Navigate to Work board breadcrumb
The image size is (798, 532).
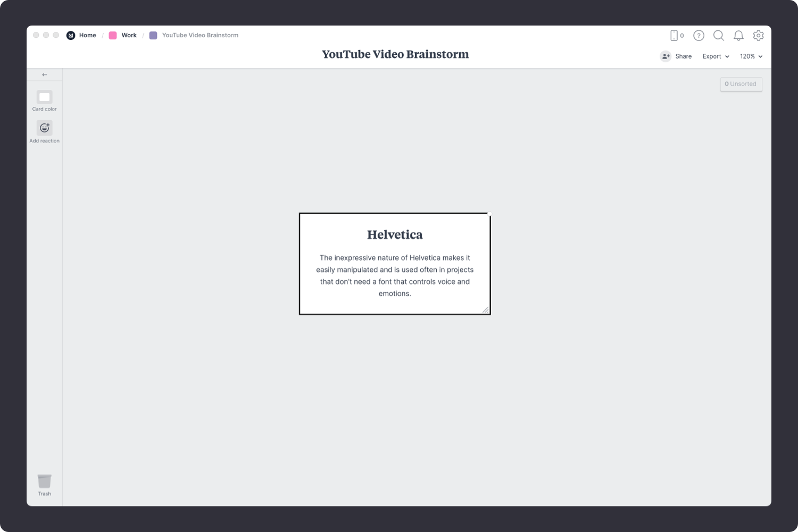pos(129,35)
